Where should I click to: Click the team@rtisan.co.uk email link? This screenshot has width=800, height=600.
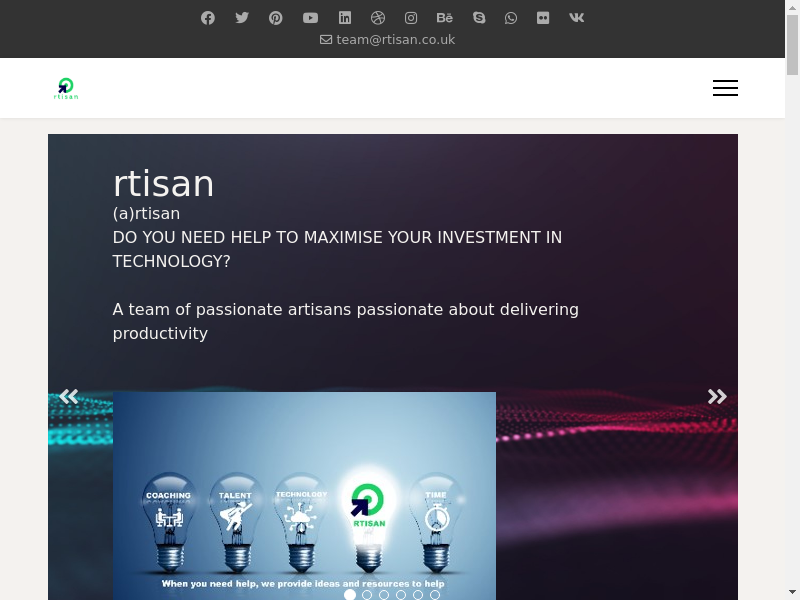pos(388,40)
